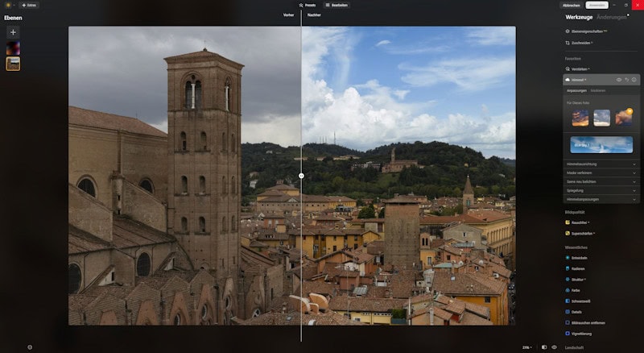Open the Schwarzweiß tool

click(580, 301)
